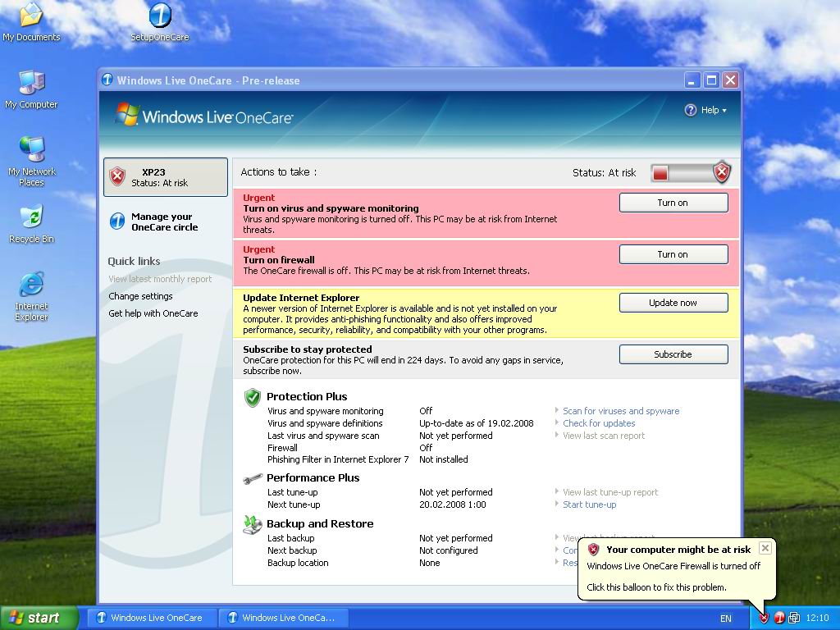
Task: Open the Change settings quick link
Action: 140,296
